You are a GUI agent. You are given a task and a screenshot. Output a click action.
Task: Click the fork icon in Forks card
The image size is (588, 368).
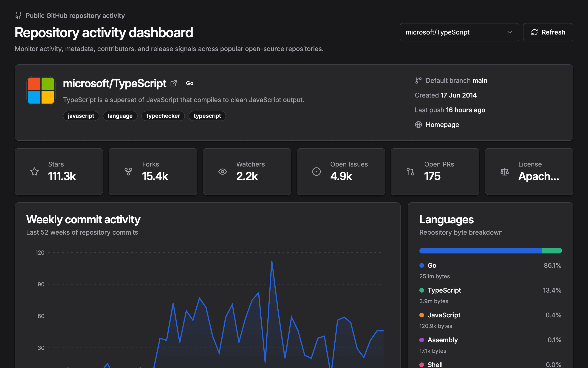[128, 172]
